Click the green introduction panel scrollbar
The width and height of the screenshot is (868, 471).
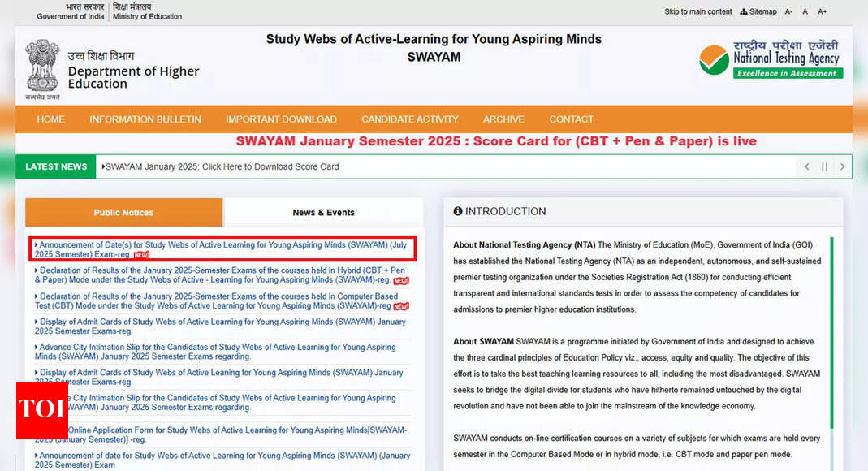pos(831,332)
